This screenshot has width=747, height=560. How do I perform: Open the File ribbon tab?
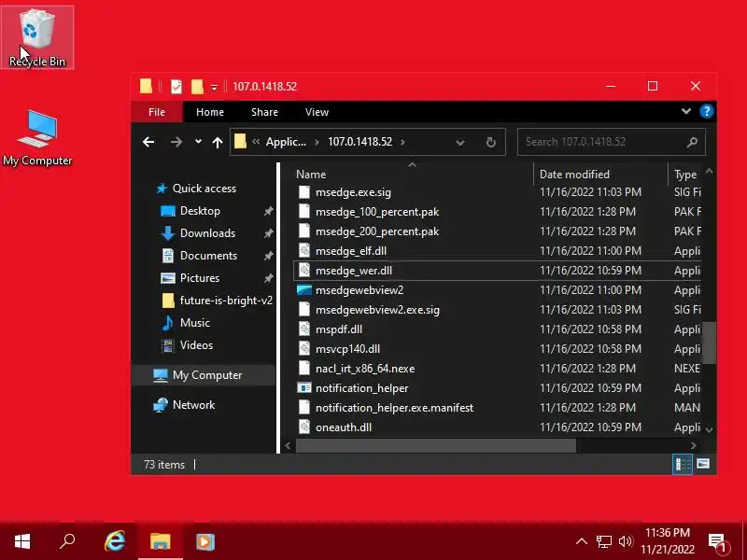157,112
